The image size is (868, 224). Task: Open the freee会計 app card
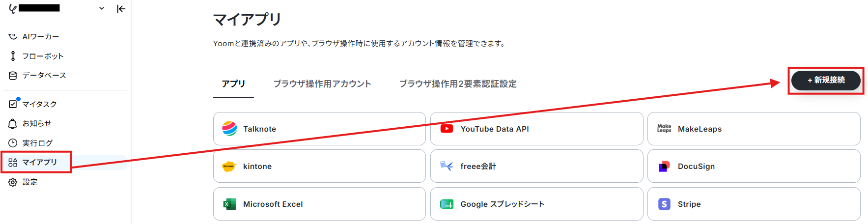tap(536, 166)
